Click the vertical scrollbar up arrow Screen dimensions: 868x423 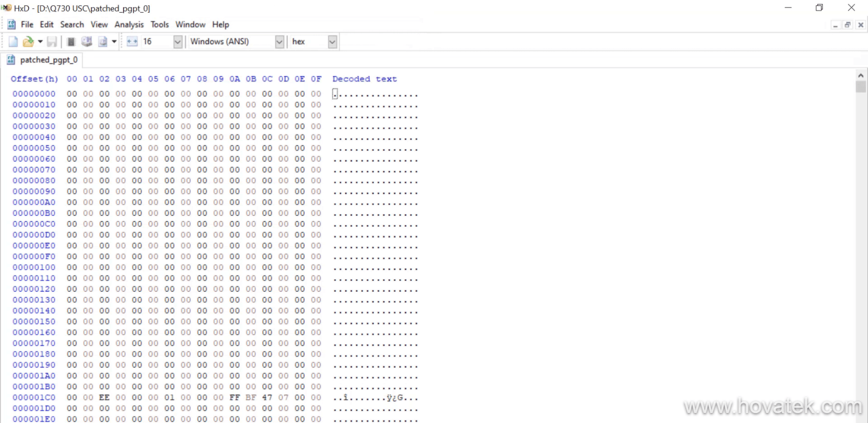(x=861, y=75)
